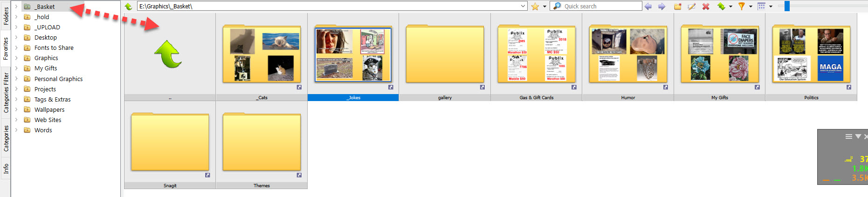Select My Gifts in the folder tree
The image size is (868, 197).
point(46,68)
